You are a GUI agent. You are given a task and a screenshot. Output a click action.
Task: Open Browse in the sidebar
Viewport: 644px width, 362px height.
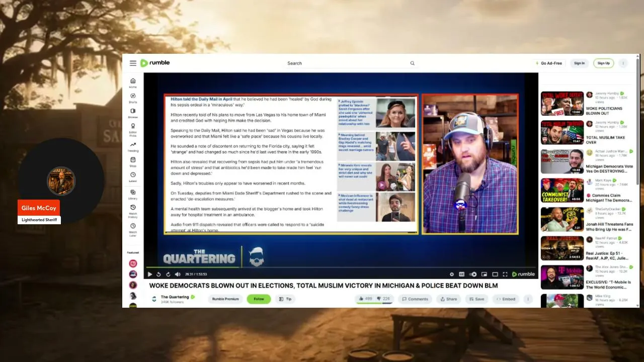coord(133,113)
